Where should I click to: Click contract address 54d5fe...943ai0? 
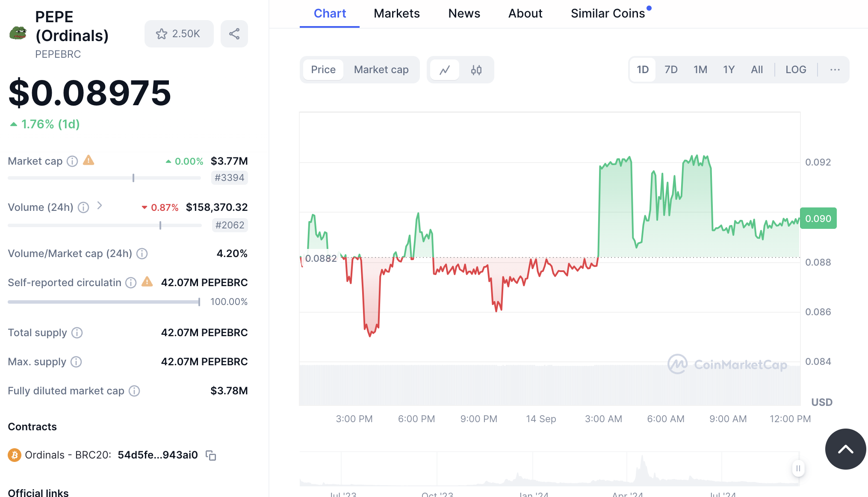[158, 455]
